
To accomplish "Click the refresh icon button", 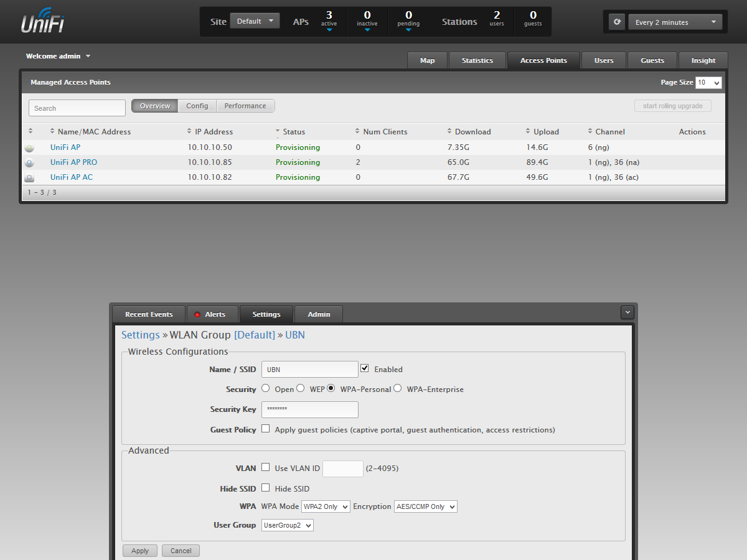I will [617, 22].
